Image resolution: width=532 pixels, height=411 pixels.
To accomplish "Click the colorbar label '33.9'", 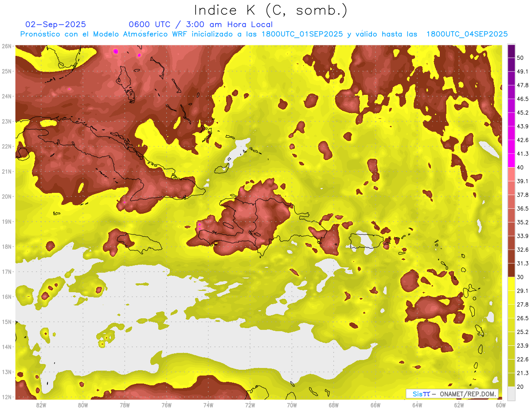I will coord(522,236).
